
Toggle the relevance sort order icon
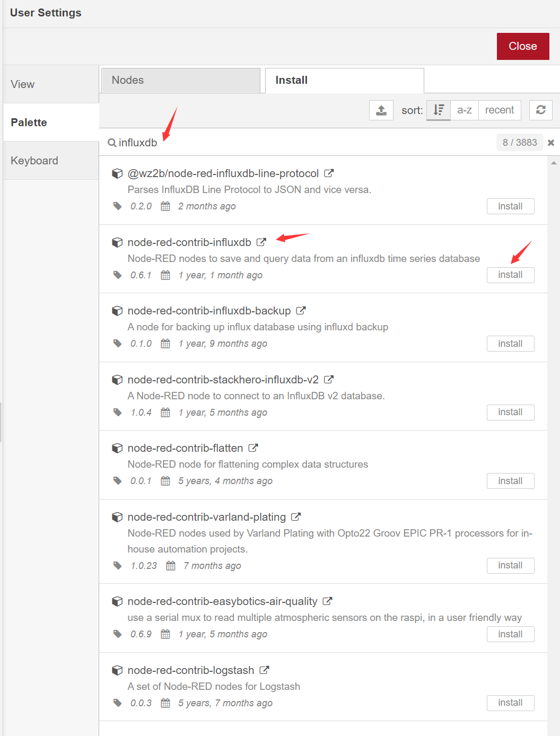(439, 110)
